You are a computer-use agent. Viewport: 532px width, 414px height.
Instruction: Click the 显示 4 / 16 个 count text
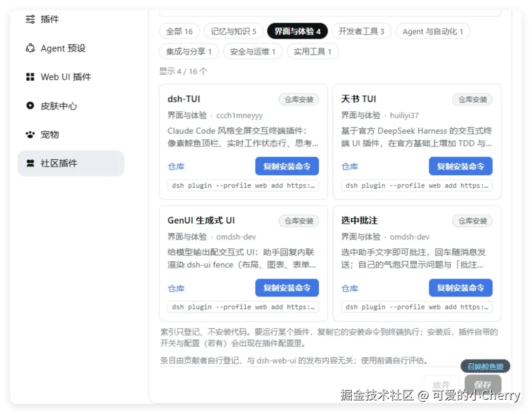point(183,71)
